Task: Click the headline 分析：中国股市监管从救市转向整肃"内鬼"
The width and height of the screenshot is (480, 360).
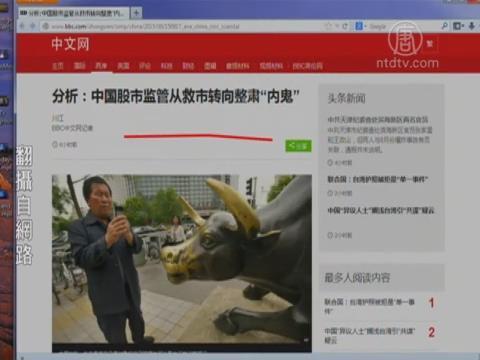Action: tap(176, 96)
